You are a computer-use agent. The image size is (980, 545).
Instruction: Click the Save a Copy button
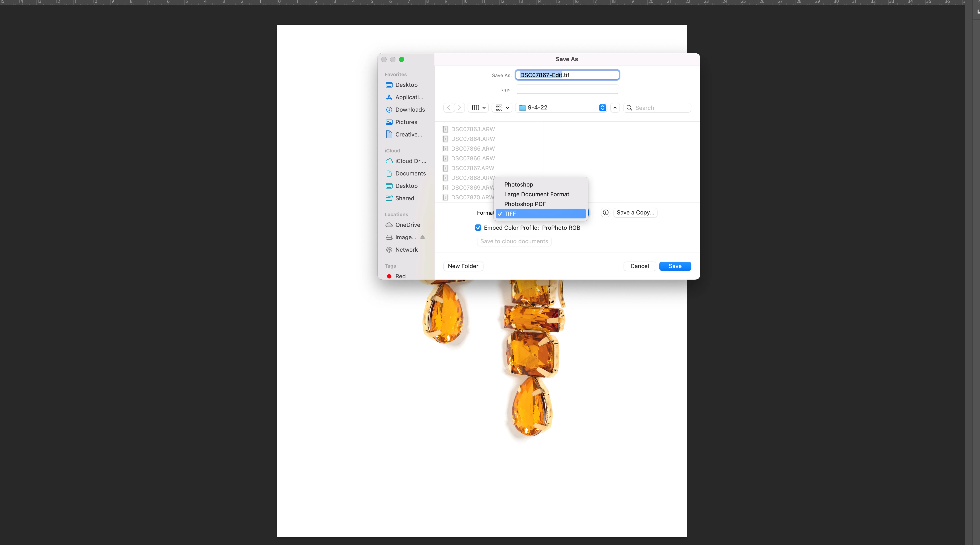pyautogui.click(x=635, y=212)
